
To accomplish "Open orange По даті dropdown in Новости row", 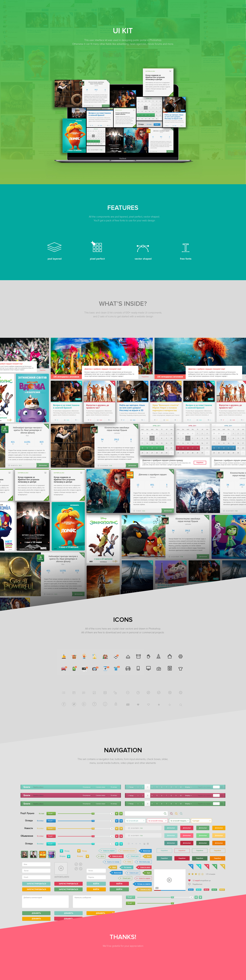I will click(51, 829).
